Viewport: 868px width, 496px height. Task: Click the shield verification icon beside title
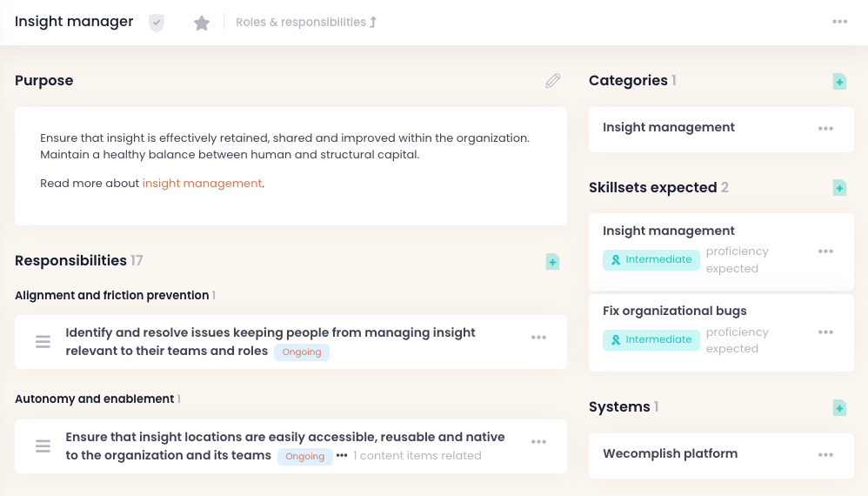coord(157,23)
